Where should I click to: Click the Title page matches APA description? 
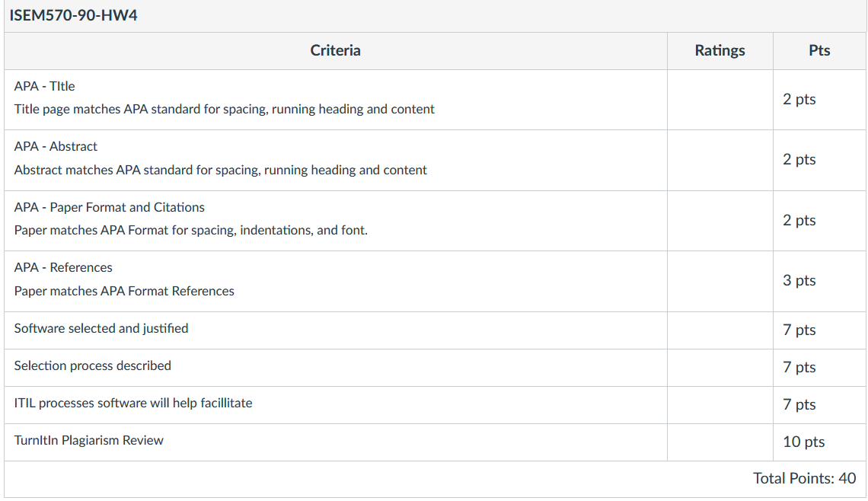pos(224,109)
